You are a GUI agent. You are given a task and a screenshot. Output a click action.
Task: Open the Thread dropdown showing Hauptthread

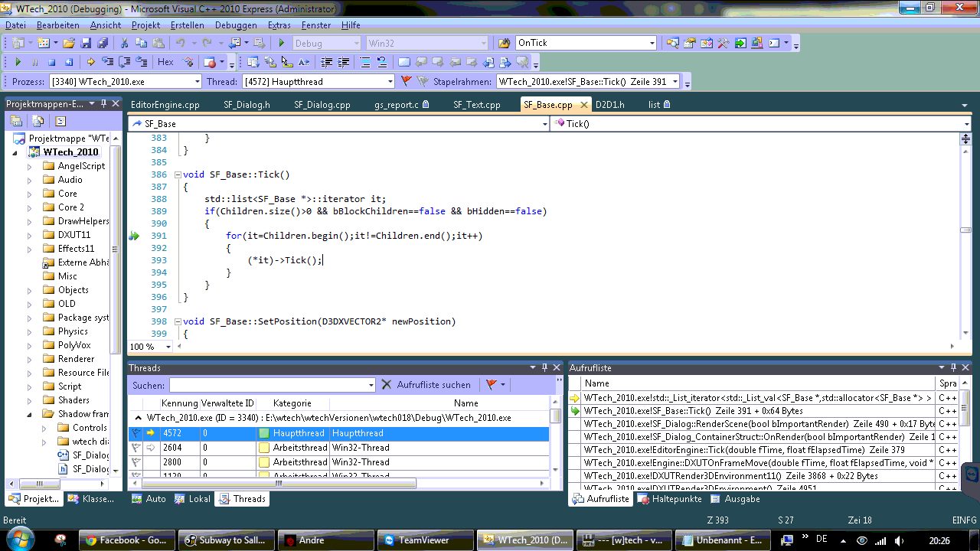390,81
